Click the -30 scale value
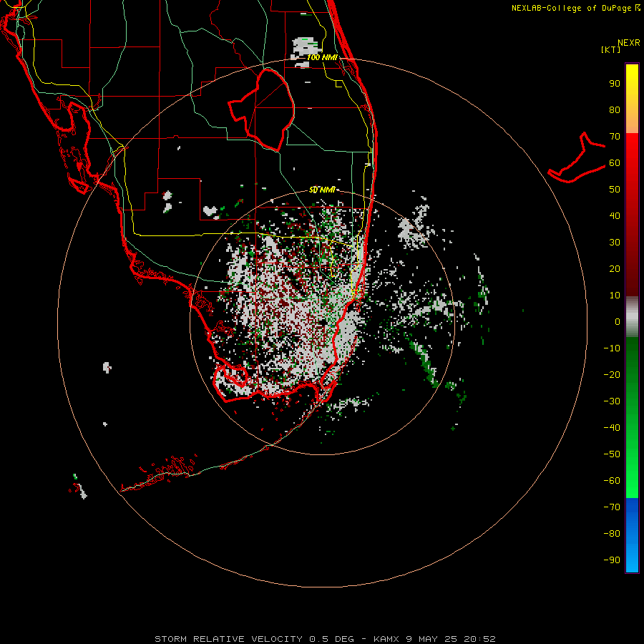 click(x=612, y=401)
